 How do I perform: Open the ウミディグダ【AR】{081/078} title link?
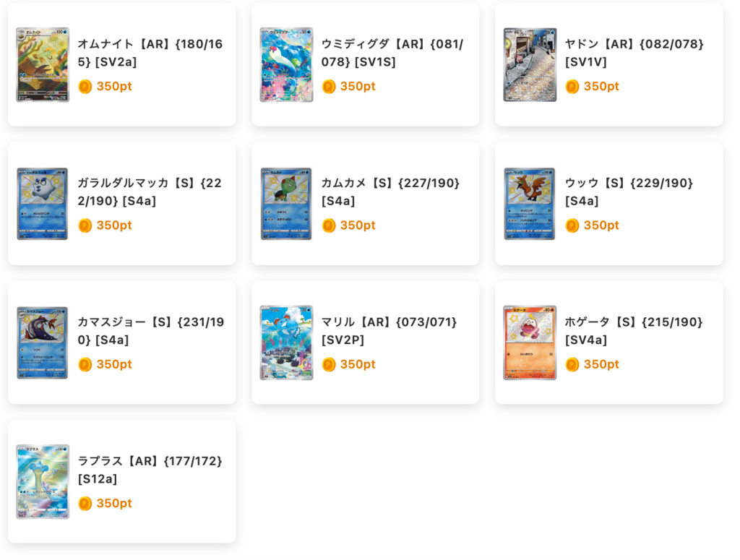coord(392,53)
